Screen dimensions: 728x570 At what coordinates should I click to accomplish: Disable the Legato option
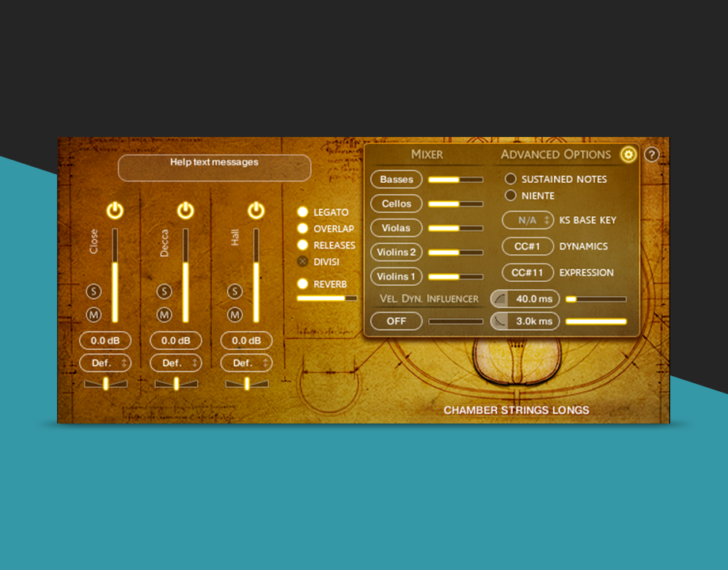pos(302,212)
